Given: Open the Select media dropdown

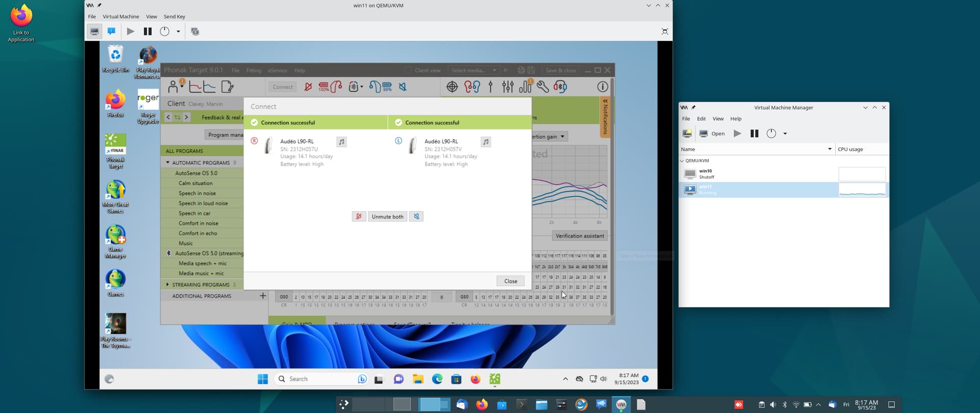Looking at the screenshot, I should pyautogui.click(x=474, y=70).
